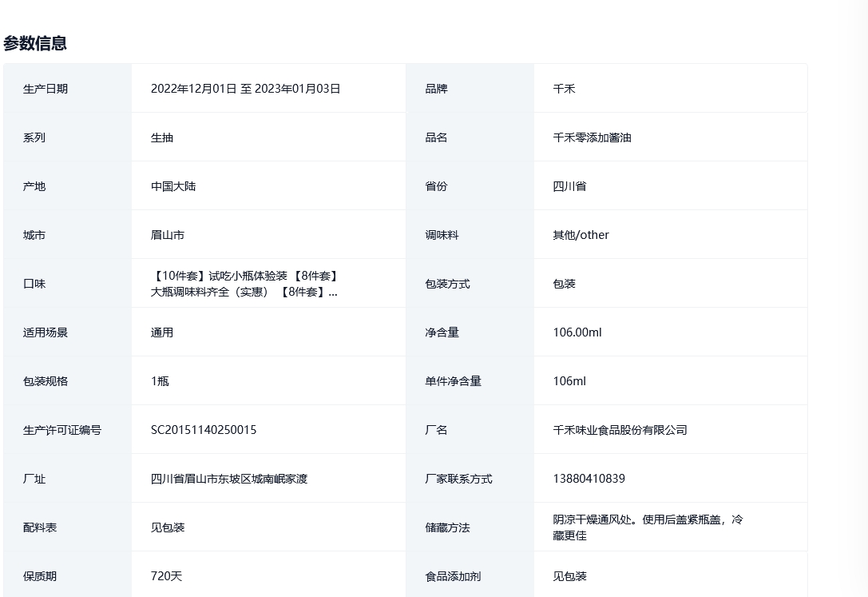868x597 pixels.
Task: Select seasoning value 其他/other
Action: tap(581, 235)
